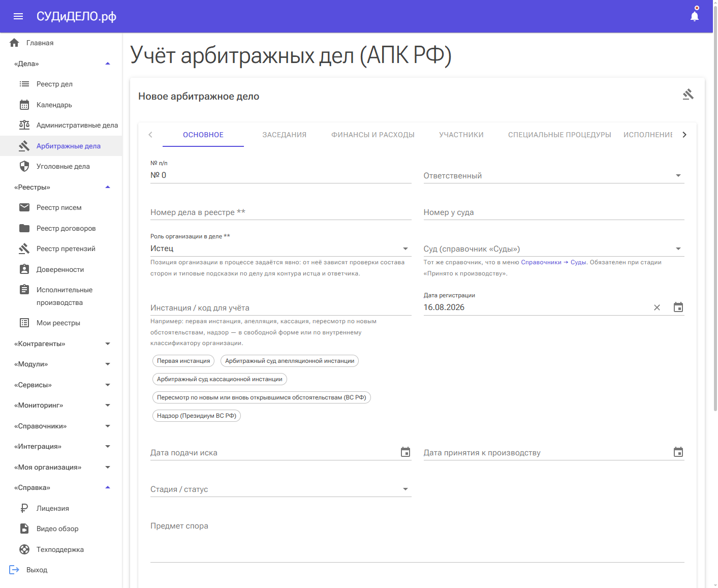Click the Реестр писем envelope icon

(x=24, y=207)
